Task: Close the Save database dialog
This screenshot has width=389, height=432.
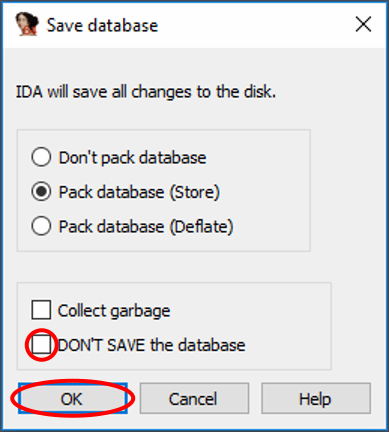Action: 363,25
